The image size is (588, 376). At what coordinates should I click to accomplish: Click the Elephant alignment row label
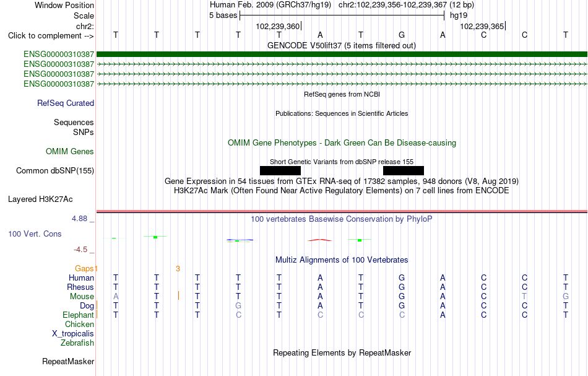78,315
